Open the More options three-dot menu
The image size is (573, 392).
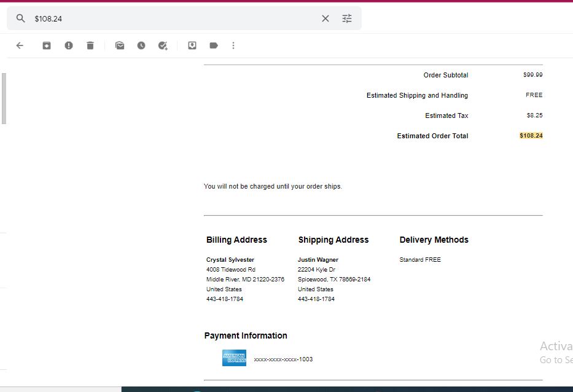(233, 45)
